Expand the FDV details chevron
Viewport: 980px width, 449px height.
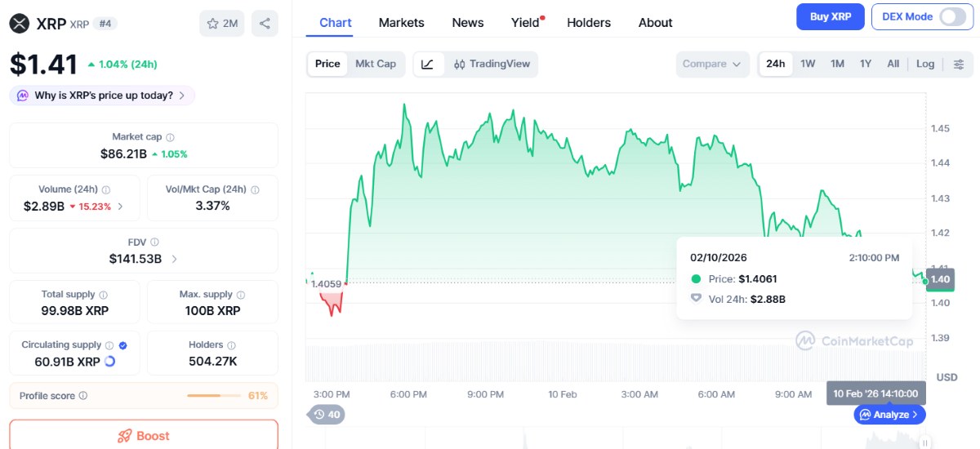(174, 259)
